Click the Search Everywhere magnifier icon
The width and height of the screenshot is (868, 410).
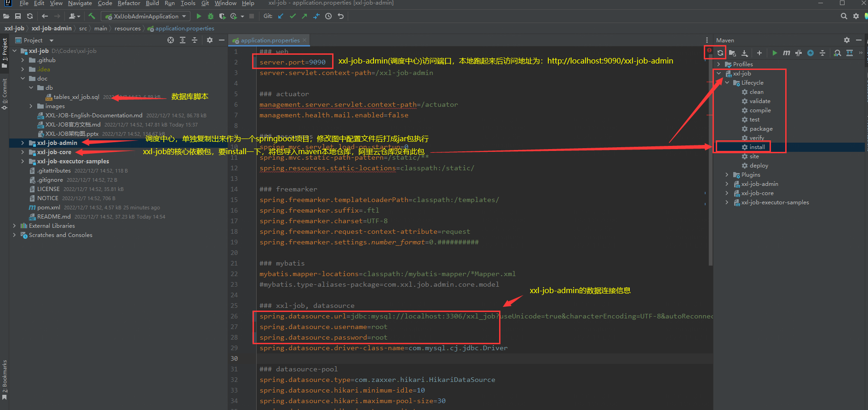[844, 16]
